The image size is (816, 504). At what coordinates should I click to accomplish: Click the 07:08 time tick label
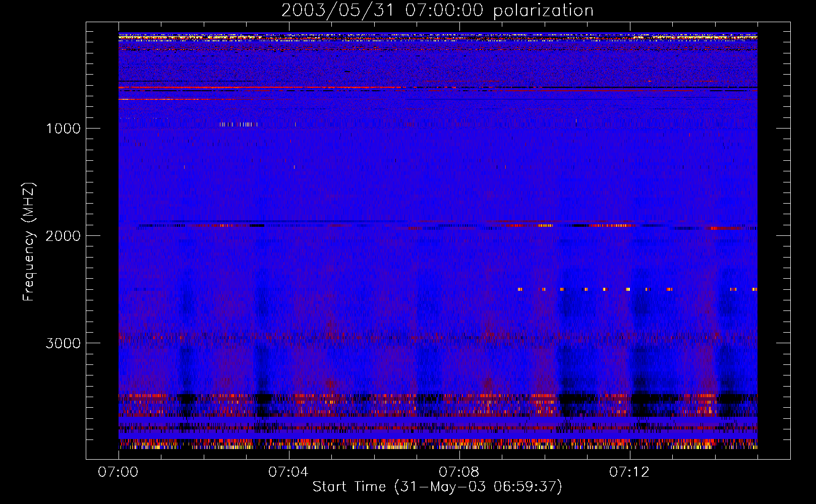coord(459,472)
